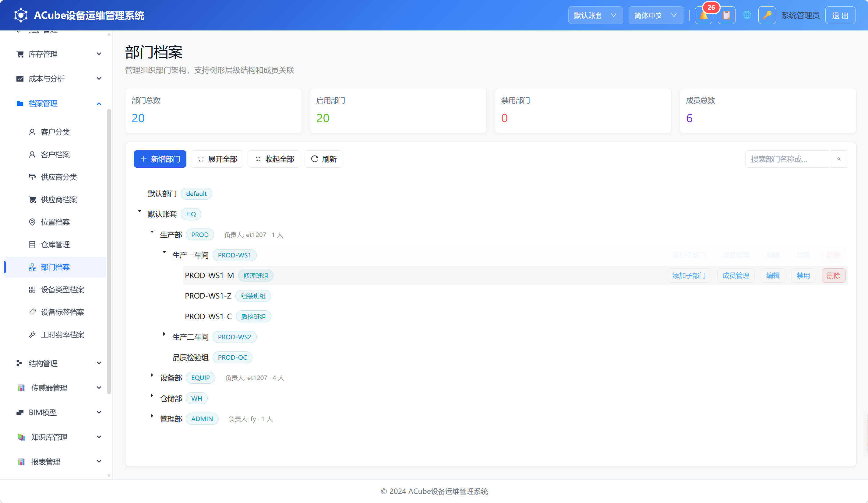
Task: Open the notification bell with 26 badge
Action: (703, 16)
